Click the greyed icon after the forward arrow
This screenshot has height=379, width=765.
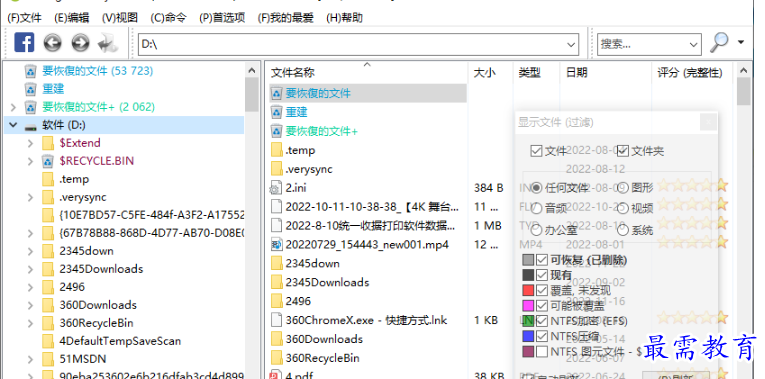point(107,43)
